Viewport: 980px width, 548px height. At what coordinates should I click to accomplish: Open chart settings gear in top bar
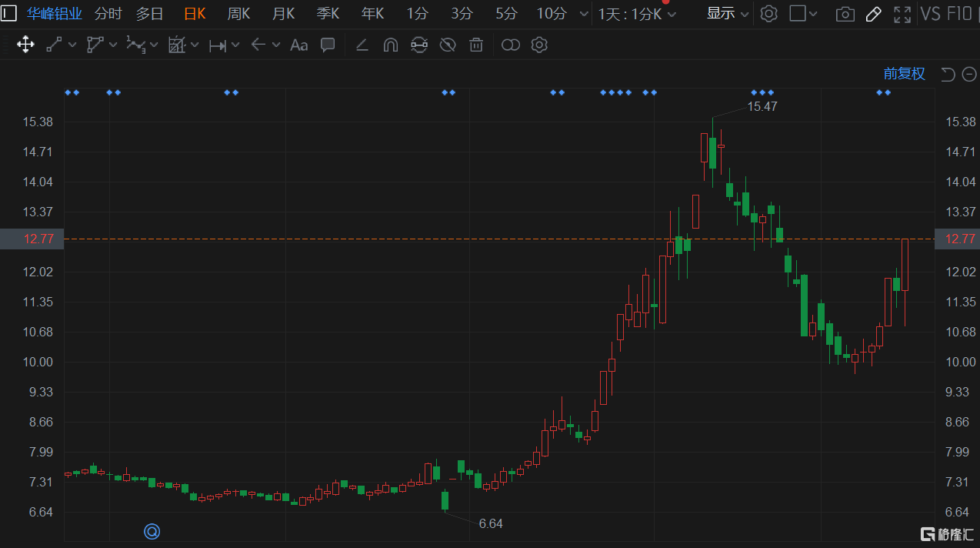[768, 13]
